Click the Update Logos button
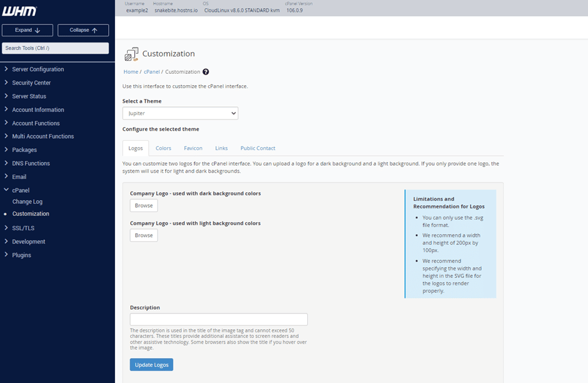This screenshot has width=588, height=383. pos(151,365)
